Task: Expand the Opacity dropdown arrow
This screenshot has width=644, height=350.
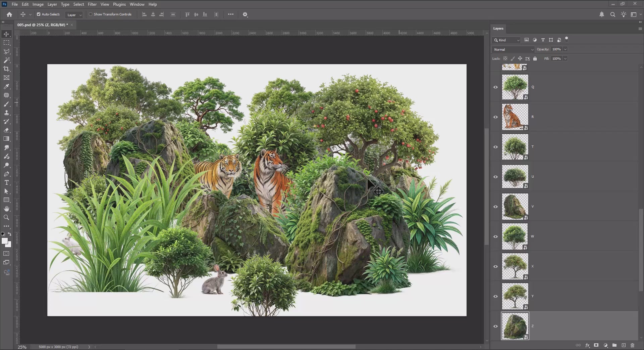Action: [x=566, y=49]
